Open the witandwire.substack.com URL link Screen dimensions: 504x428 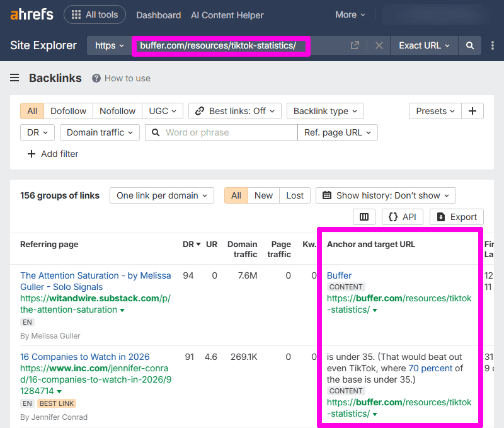click(96, 304)
